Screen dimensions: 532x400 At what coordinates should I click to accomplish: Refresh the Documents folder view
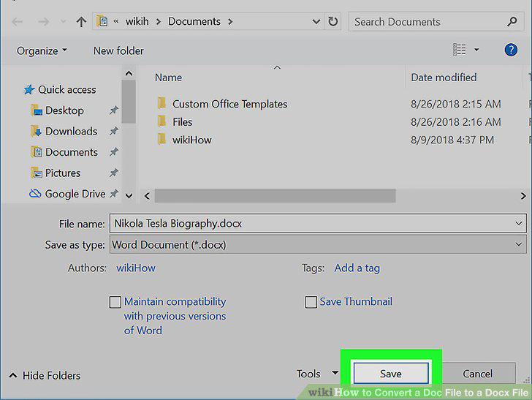pos(332,21)
